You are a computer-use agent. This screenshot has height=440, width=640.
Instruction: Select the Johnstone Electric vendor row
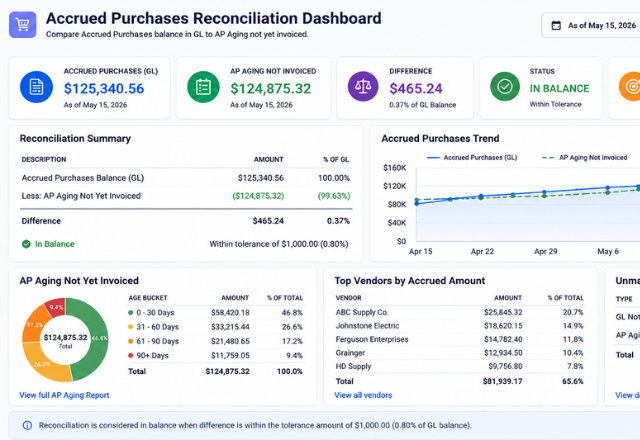tap(460, 326)
